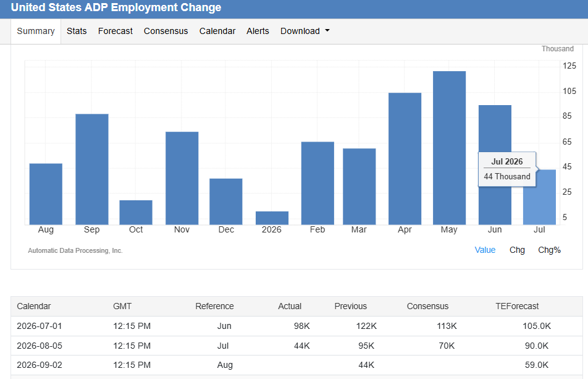This screenshot has height=379, width=588.
Task: Click the 122K previous value
Action: [x=366, y=326]
